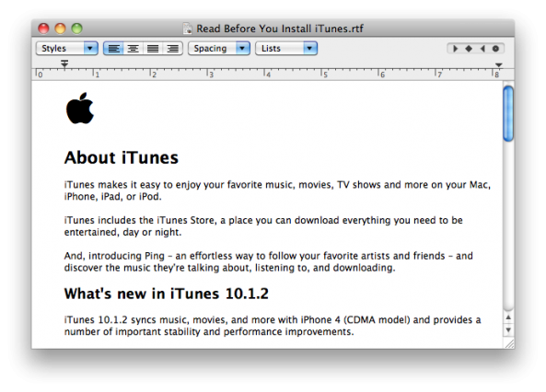Click the window resize grip corner

(509, 343)
